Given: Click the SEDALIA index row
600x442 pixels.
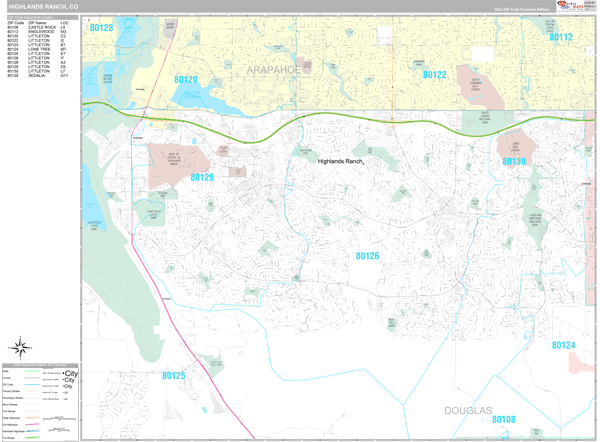Looking at the screenshot, I should 37,76.
